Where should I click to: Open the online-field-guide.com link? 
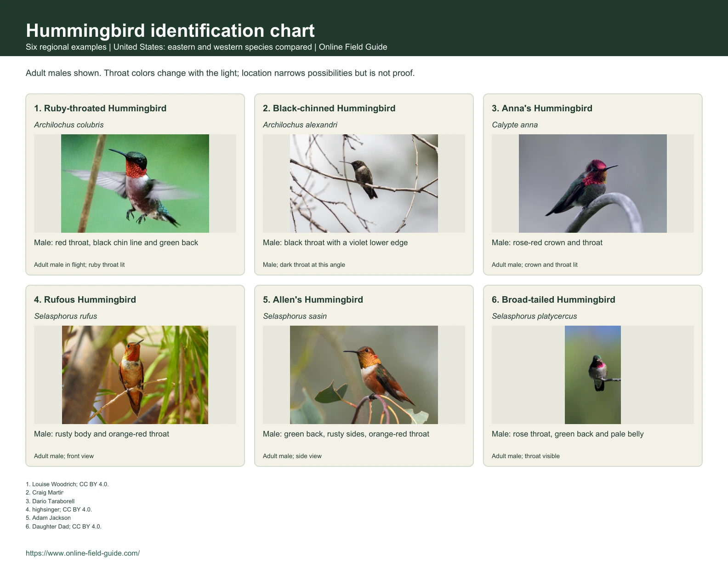(83, 553)
